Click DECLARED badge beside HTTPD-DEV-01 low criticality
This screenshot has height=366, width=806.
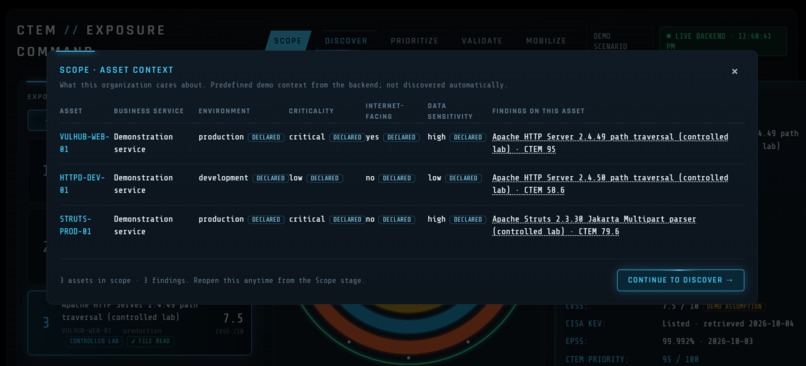(324, 178)
